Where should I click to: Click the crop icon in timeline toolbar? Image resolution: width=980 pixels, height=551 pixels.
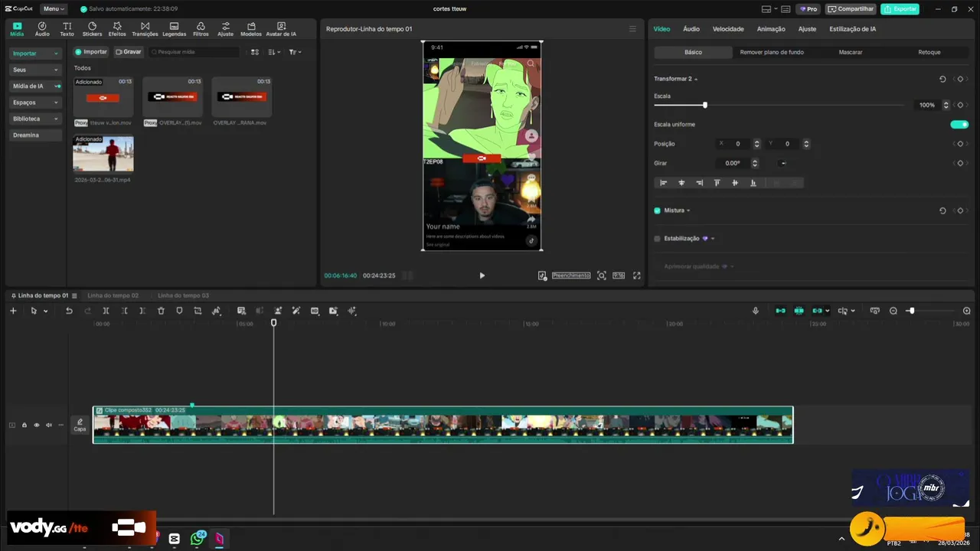pos(198,311)
